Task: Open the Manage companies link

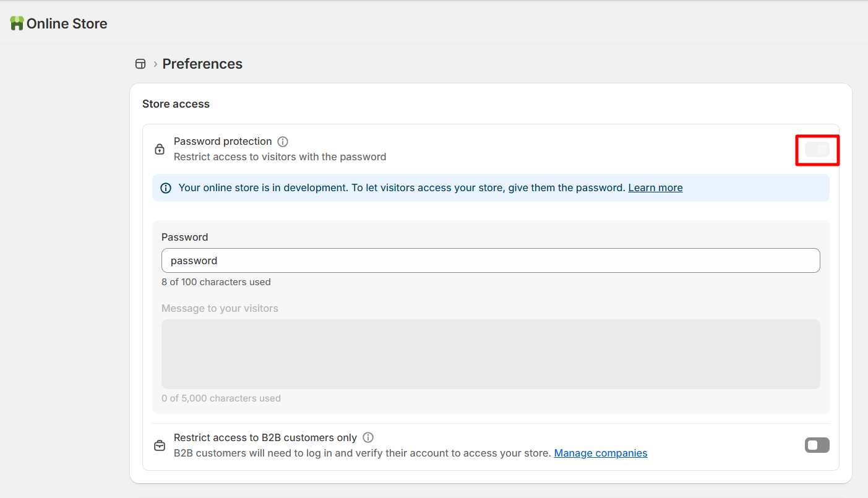Action: click(600, 453)
